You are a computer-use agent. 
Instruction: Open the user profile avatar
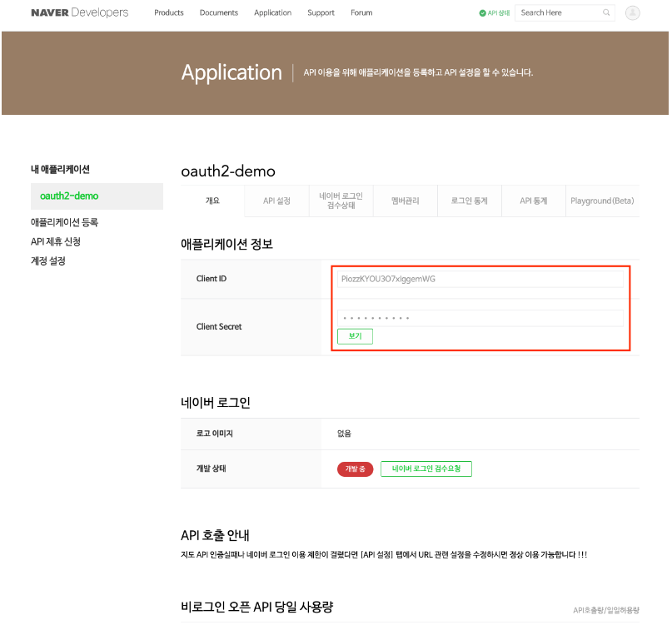632,12
